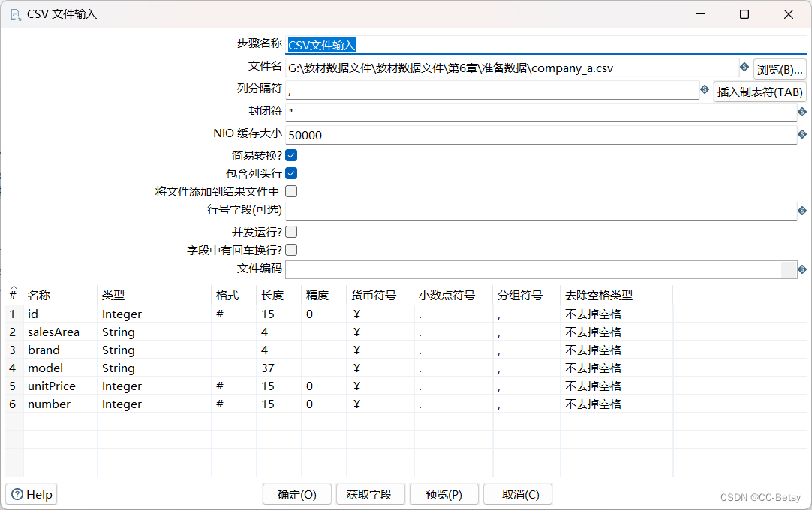This screenshot has height=510, width=812.
Task: Click the 获取字段 button to fetch fields
Action: tap(370, 494)
